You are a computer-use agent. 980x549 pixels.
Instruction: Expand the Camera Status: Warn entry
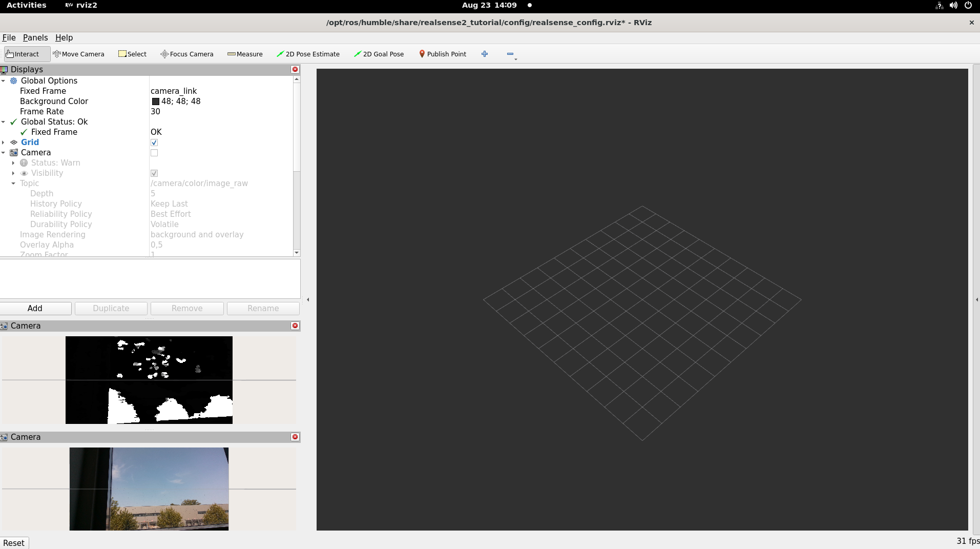tap(13, 163)
